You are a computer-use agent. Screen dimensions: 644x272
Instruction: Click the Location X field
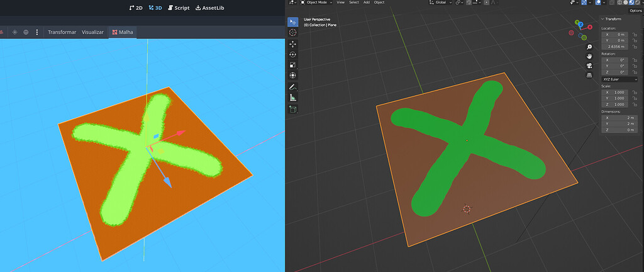pos(614,35)
